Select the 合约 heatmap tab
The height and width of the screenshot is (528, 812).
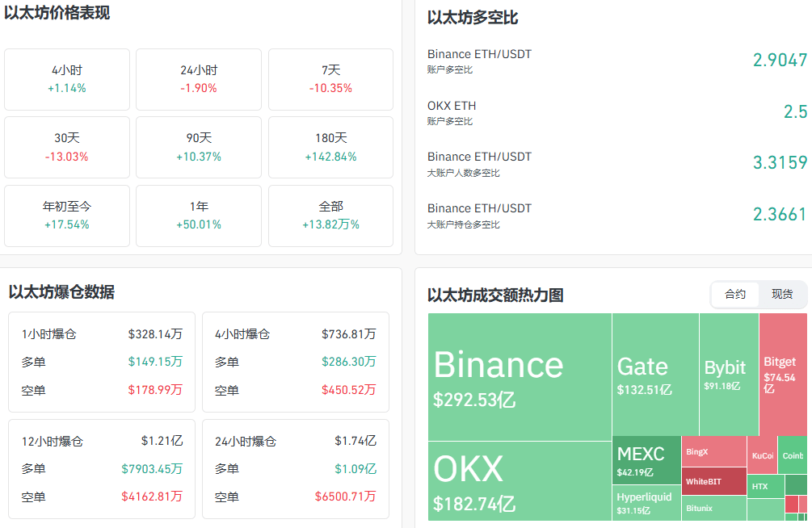(735, 295)
